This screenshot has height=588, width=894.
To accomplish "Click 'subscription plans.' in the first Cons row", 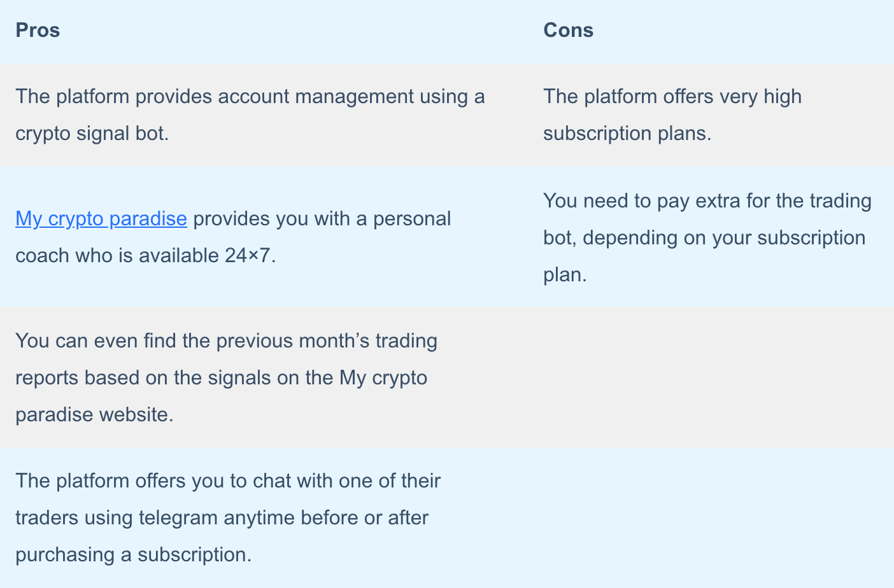I will pos(627,134).
